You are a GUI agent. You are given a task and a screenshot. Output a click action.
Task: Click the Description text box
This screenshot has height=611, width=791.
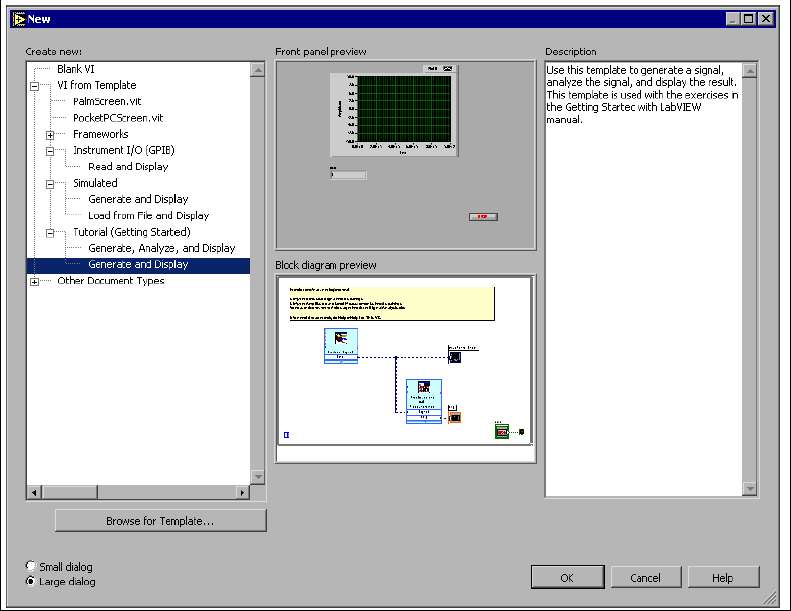click(644, 280)
